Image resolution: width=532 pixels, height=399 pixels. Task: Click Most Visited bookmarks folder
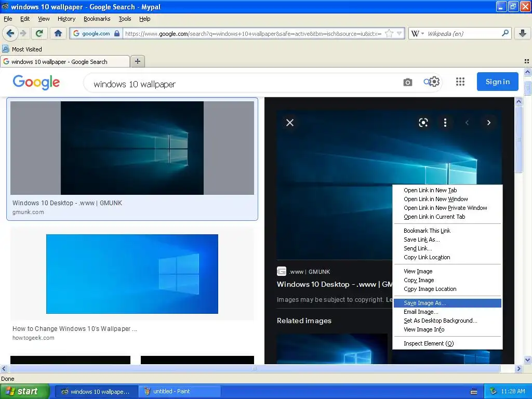22,49
